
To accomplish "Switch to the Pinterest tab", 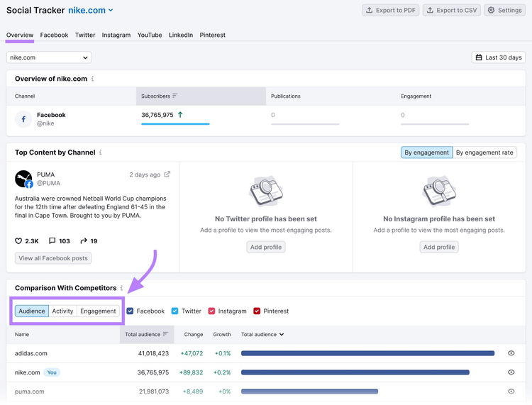I will 212,35.
